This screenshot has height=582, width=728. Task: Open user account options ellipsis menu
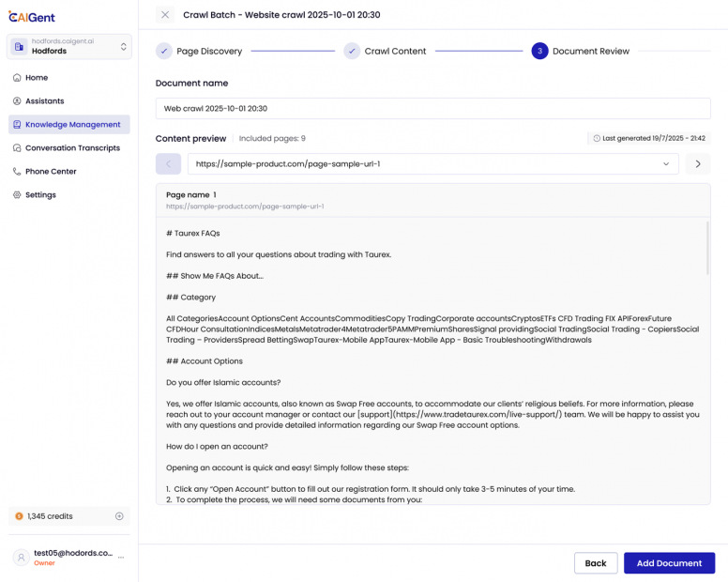tap(121, 558)
